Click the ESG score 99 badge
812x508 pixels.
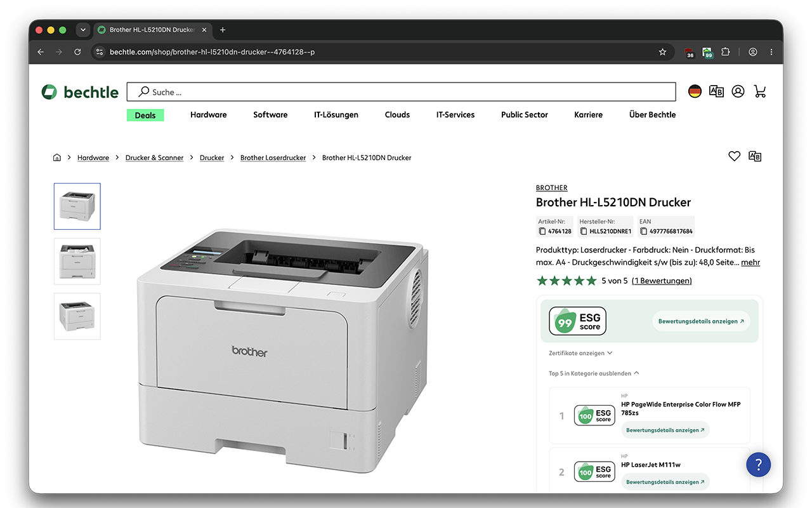pyautogui.click(x=578, y=321)
